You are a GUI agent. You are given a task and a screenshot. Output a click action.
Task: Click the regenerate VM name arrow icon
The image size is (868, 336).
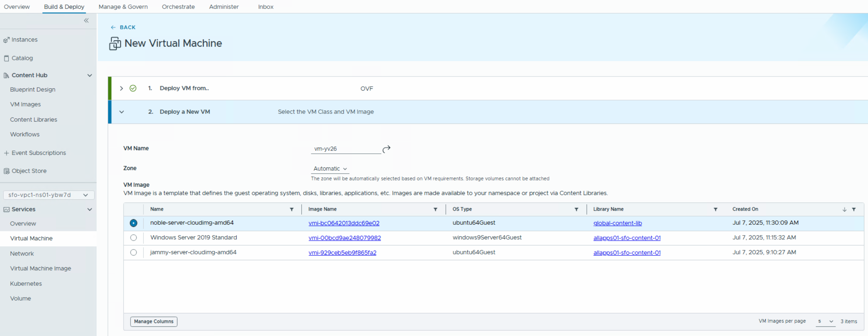[386, 149]
